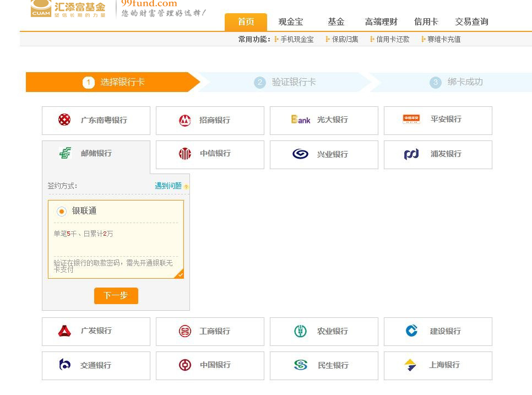This screenshot has width=532, height=395.
Task: Select the 工商银行 logo icon
Action: (x=185, y=331)
